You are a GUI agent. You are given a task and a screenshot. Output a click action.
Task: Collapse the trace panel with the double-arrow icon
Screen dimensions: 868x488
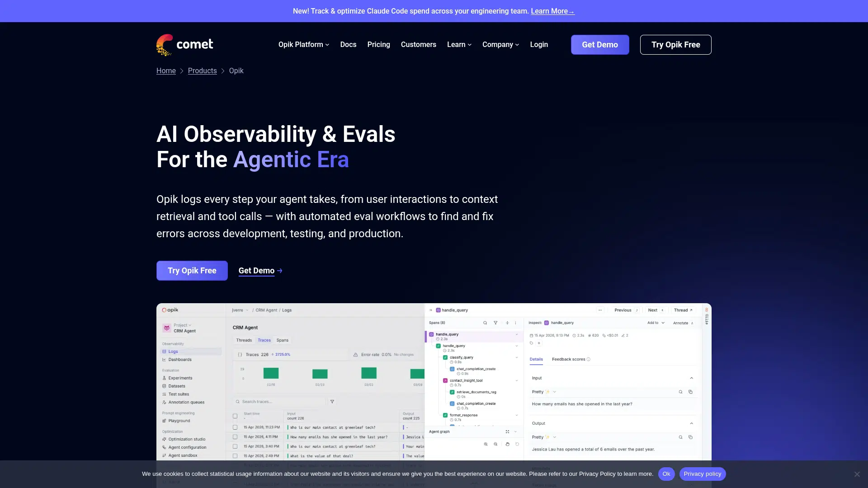point(431,310)
